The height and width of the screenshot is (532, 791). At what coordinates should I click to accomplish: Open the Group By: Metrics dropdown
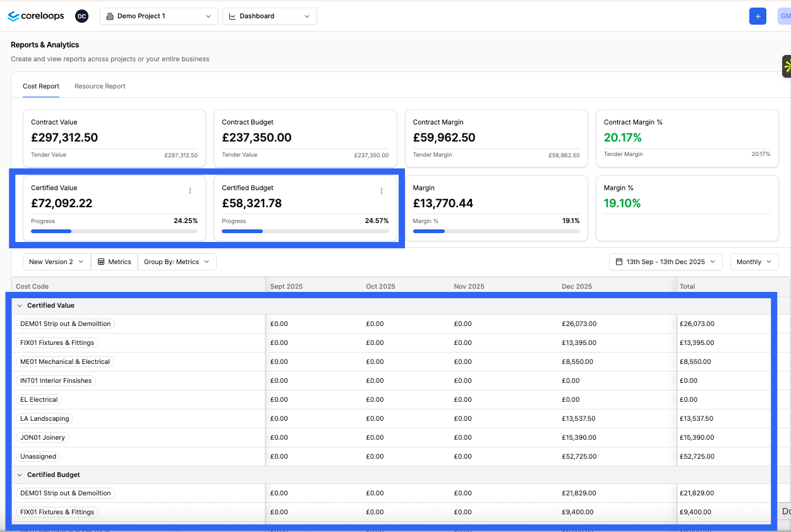(x=177, y=262)
